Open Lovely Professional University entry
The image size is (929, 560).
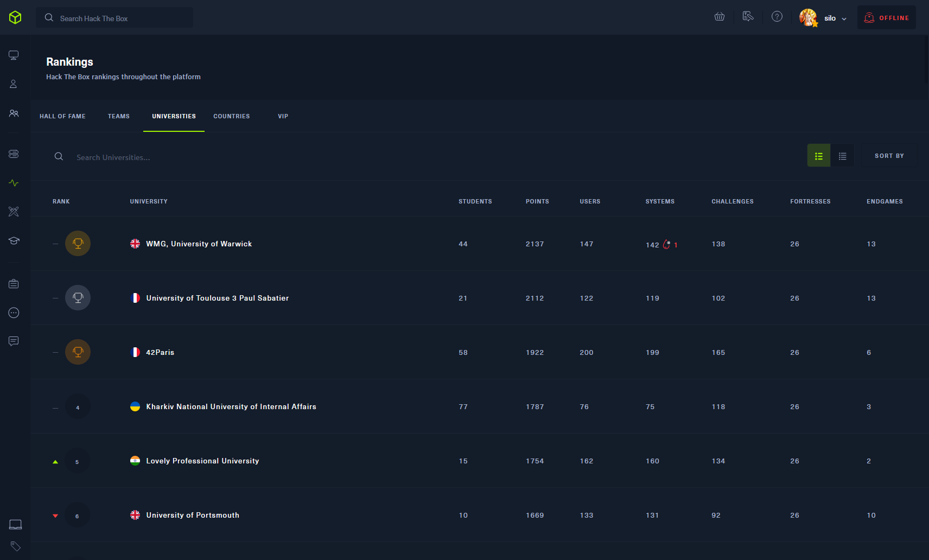pyautogui.click(x=202, y=461)
